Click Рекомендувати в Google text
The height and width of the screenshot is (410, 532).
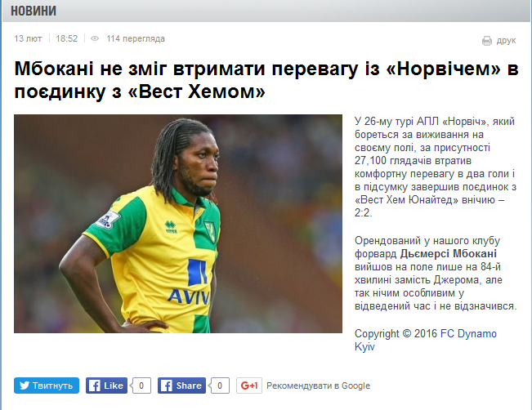point(318,386)
